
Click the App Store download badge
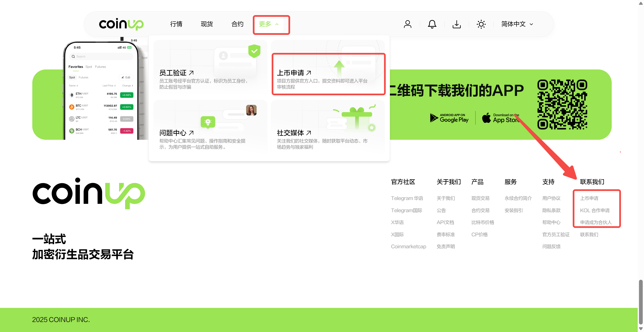pos(501,118)
